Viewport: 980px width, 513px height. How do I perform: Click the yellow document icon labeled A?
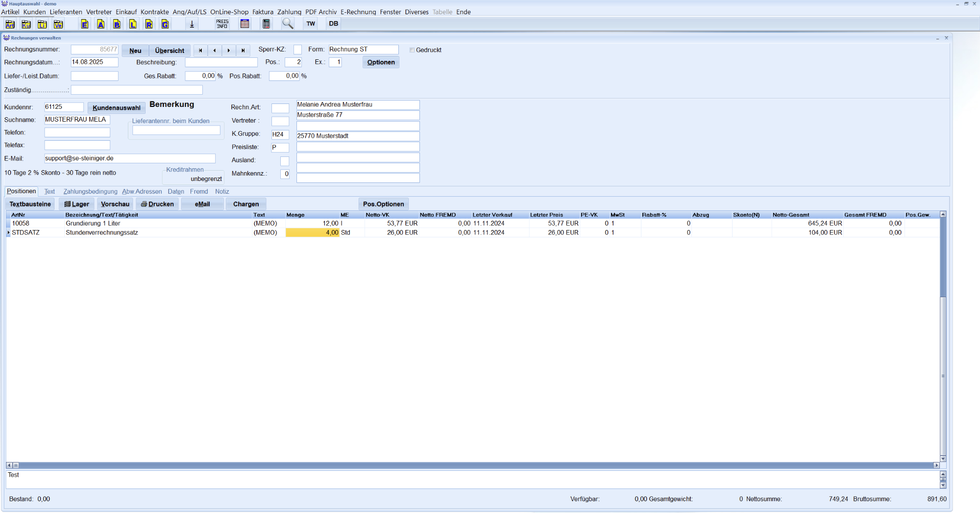[x=101, y=24]
